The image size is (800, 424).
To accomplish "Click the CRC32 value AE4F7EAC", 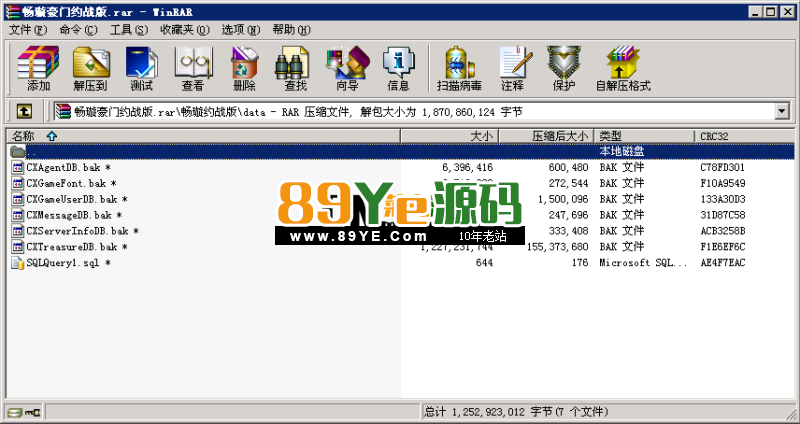I will 723,263.
